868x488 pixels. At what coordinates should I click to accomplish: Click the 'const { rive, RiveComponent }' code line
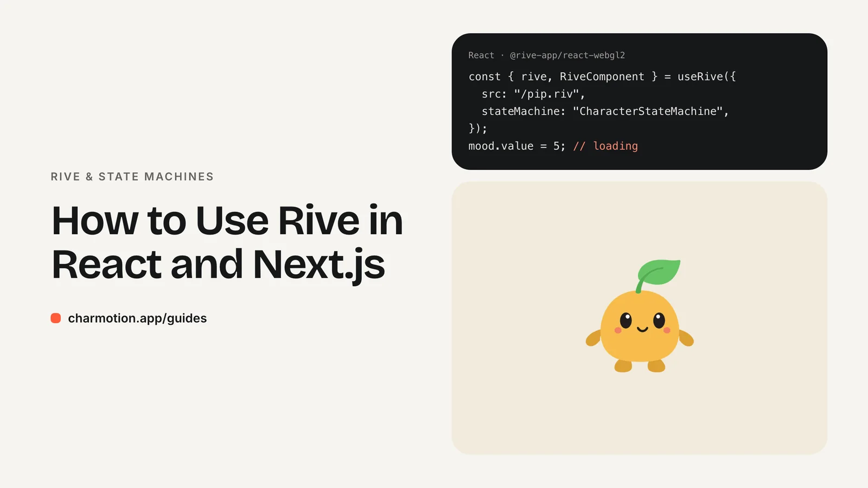coord(602,76)
